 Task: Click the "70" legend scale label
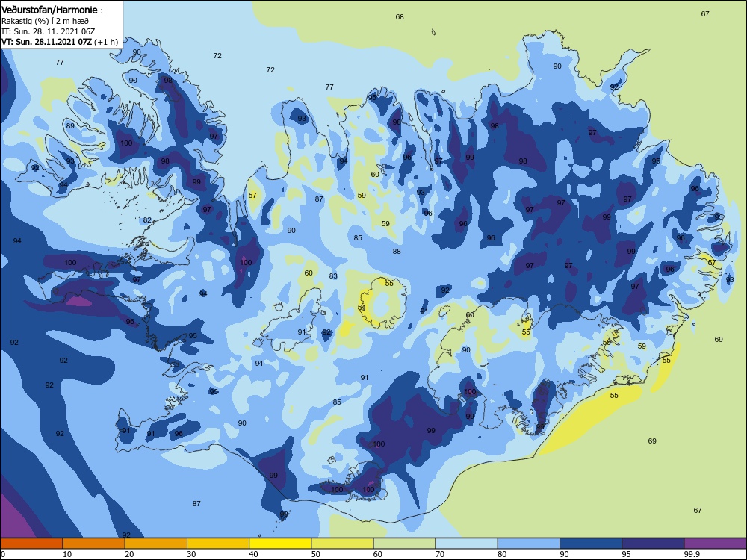pyautogui.click(x=440, y=554)
